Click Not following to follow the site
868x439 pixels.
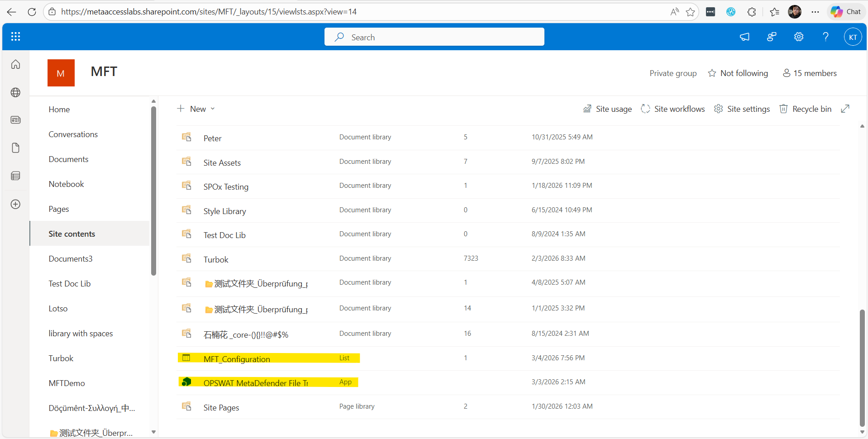coord(738,73)
